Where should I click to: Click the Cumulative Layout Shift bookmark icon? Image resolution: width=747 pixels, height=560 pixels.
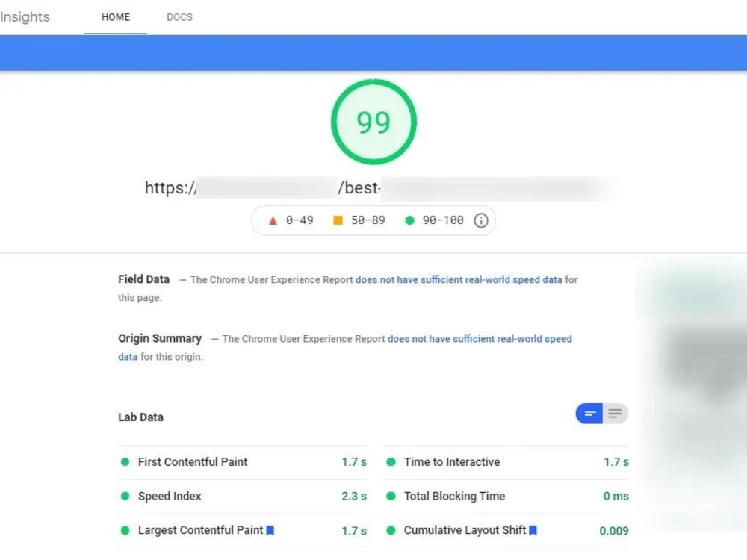pos(533,530)
